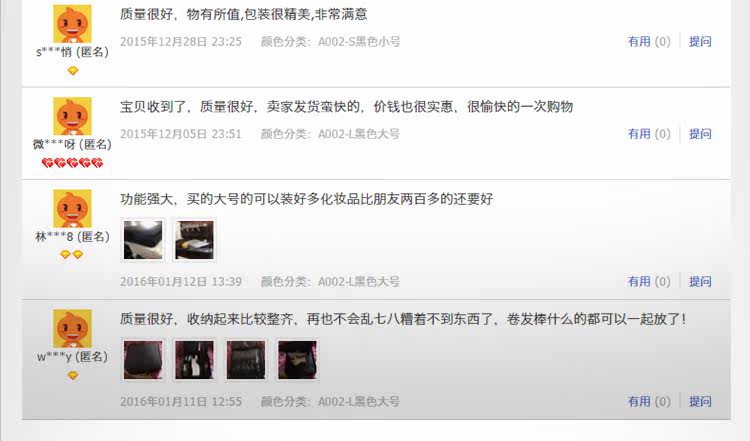Mark the 2016年01月12日 review as 有用
750x441 pixels.
pyautogui.click(x=649, y=281)
